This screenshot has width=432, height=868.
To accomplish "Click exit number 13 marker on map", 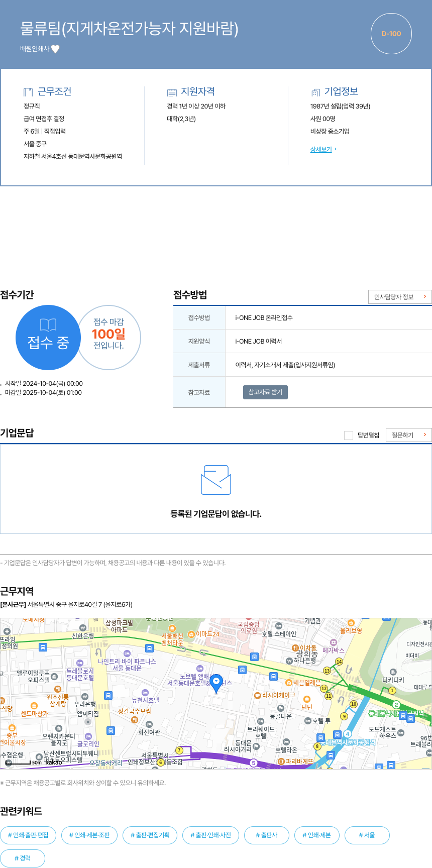I will click(327, 671).
